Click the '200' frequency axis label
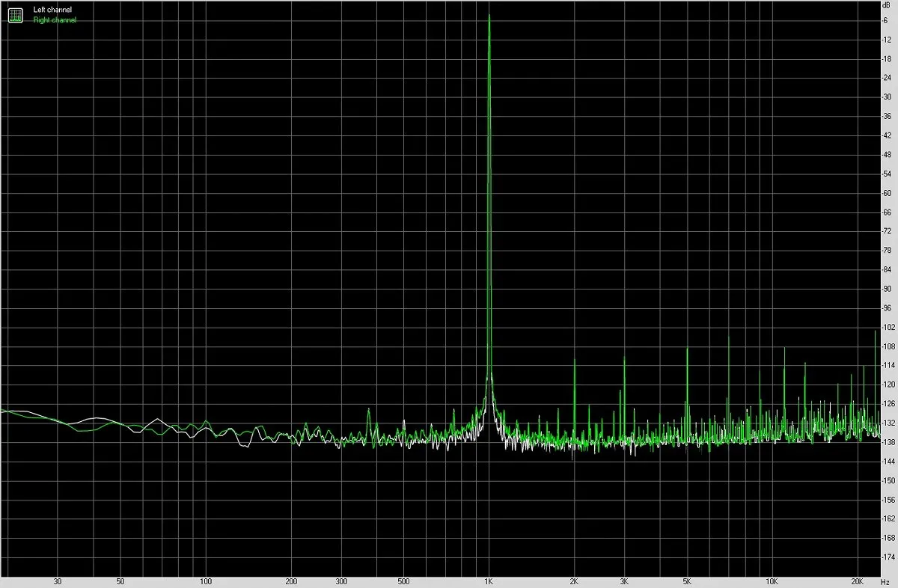The height and width of the screenshot is (588, 898). coord(291,581)
